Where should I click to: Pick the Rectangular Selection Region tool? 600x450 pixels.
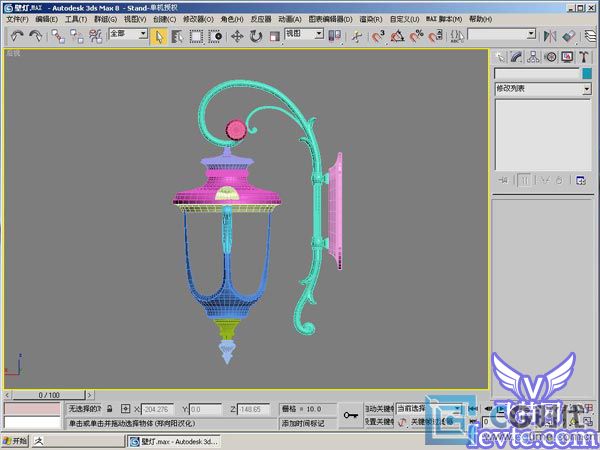tap(196, 36)
